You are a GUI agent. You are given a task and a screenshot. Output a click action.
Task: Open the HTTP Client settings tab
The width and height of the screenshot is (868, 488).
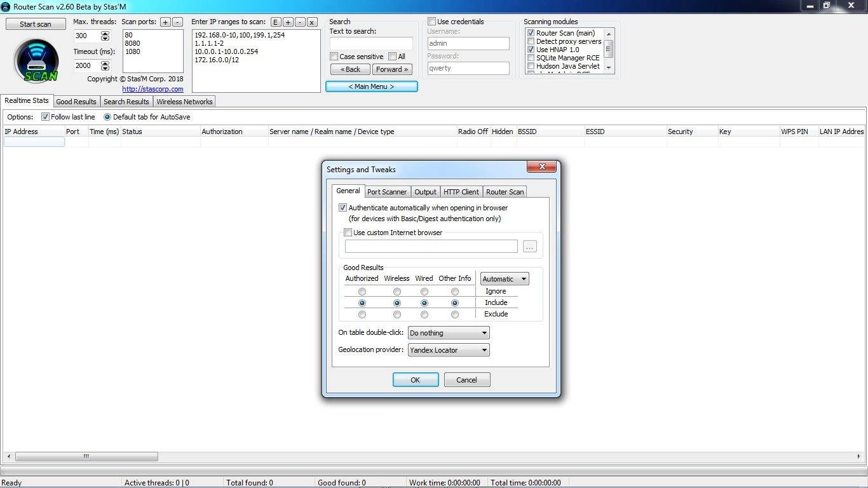[461, 192]
